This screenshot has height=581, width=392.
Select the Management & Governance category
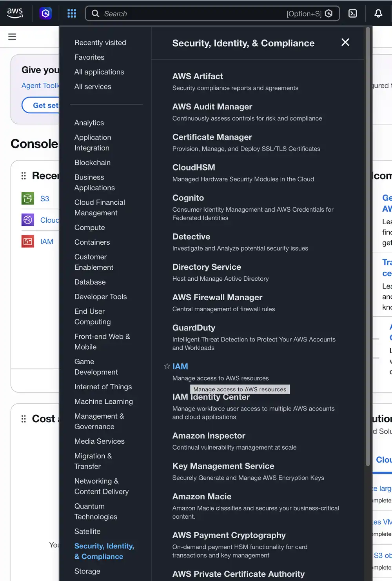99,421
